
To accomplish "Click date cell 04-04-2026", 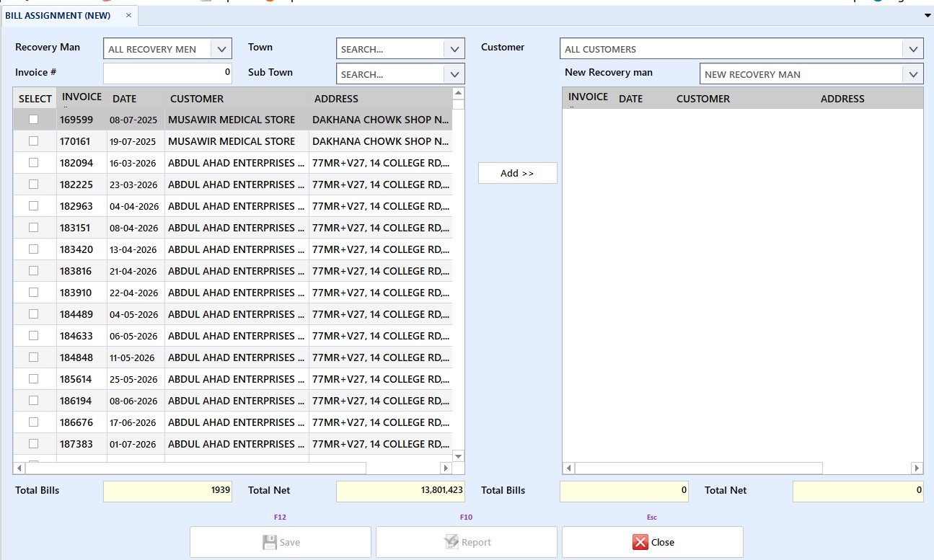I will (136, 206).
